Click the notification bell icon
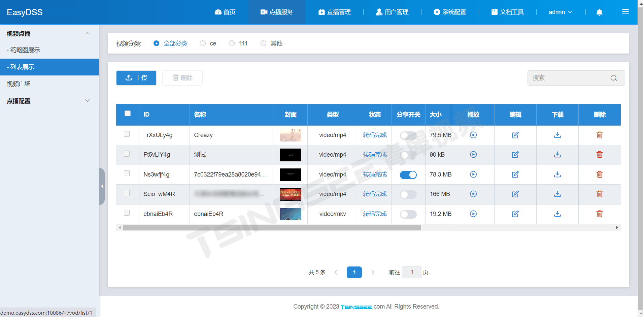This screenshot has width=644, height=317. [x=599, y=12]
